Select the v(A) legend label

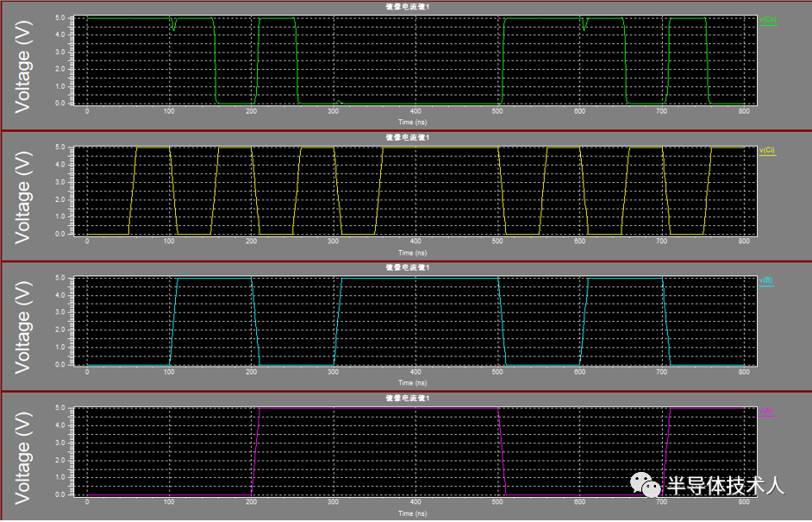coord(766,411)
